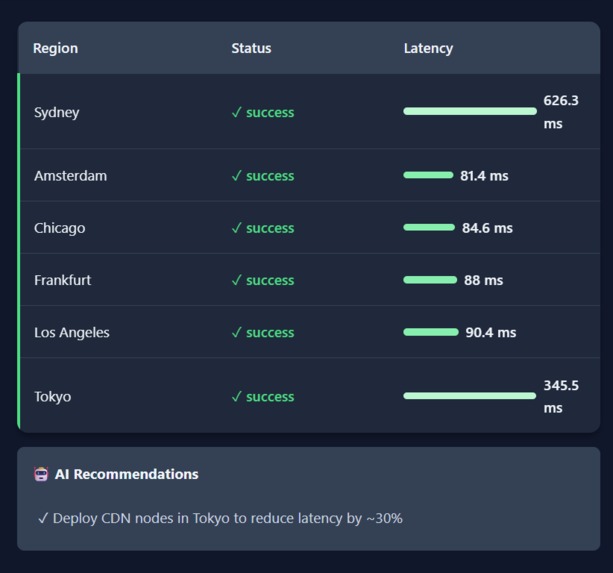The image size is (613, 573).
Task: Select the Los Angeles region cell
Action: click(72, 333)
